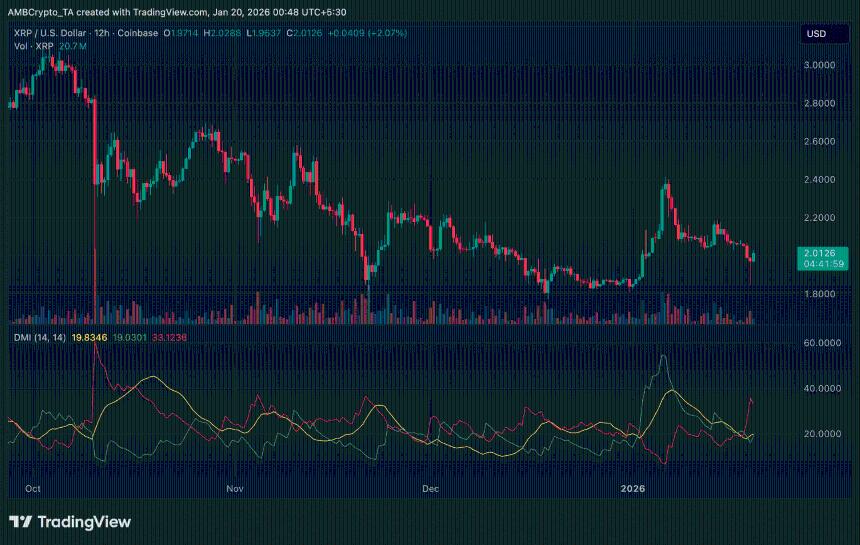
Task: Click the 2026 label on time axis
Action: click(x=632, y=489)
